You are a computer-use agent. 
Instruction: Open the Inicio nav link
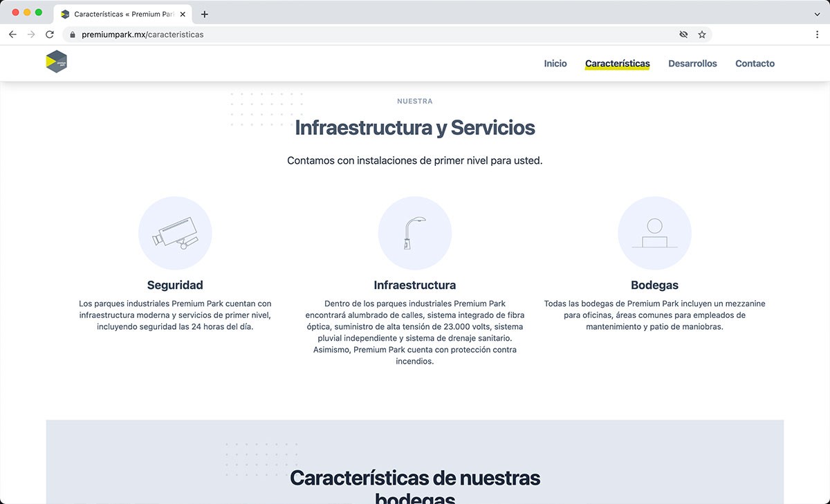(555, 64)
